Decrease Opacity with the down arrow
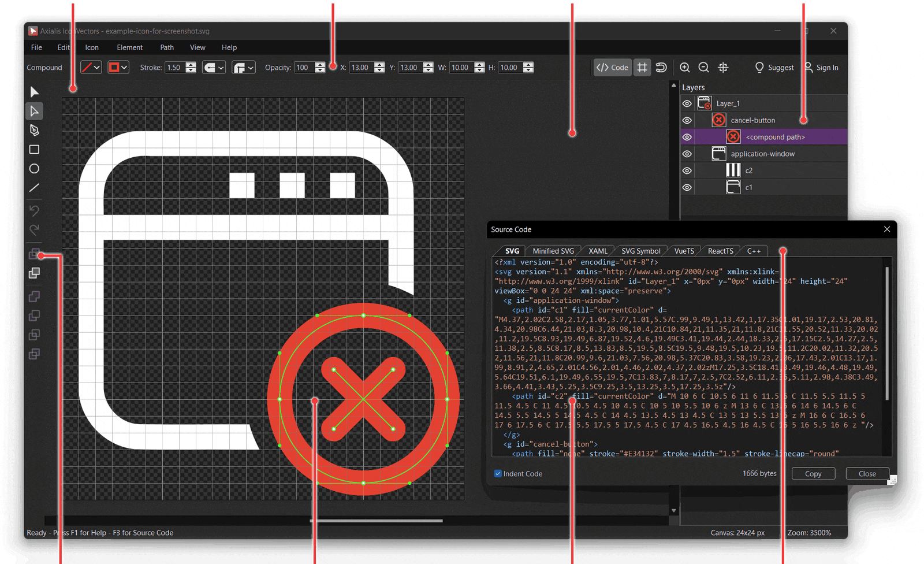 pos(320,70)
